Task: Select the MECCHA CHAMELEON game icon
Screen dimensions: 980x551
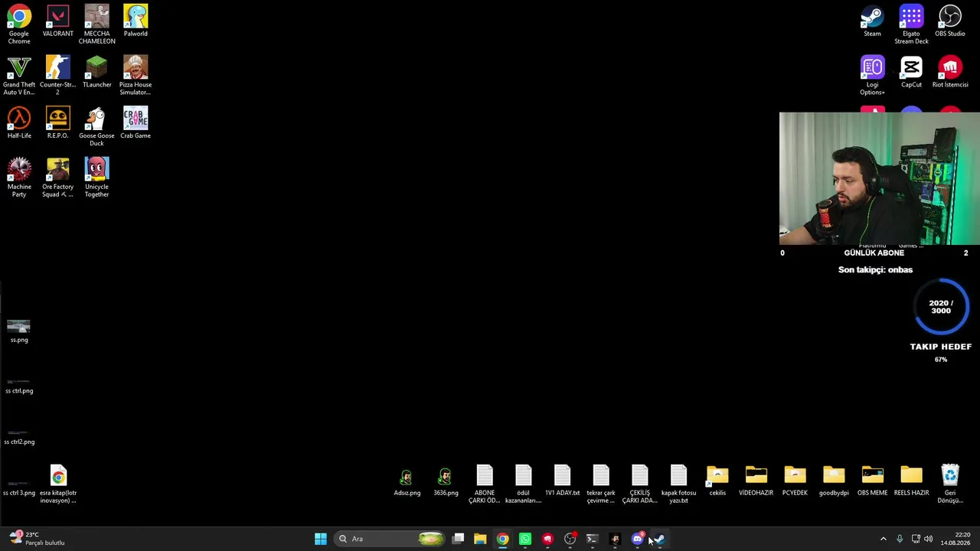Action: (96, 24)
